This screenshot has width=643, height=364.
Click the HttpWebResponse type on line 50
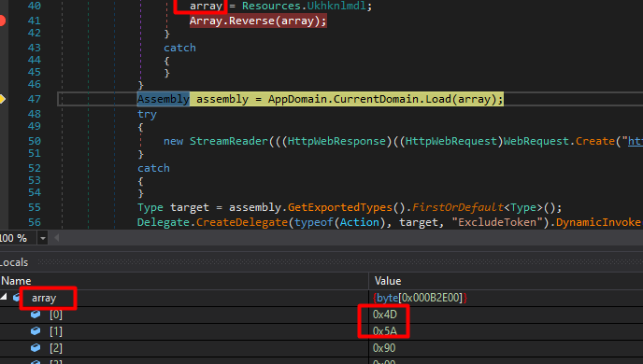(x=336, y=141)
